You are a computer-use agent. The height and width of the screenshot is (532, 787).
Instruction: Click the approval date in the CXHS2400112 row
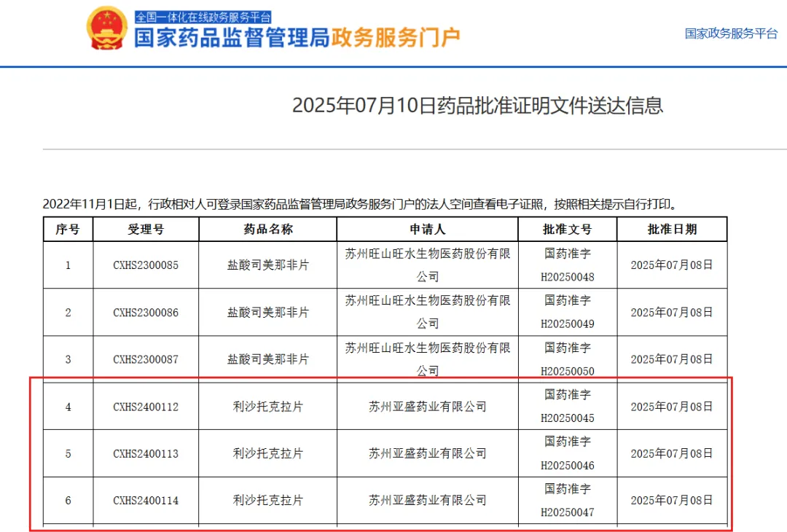[672, 407]
